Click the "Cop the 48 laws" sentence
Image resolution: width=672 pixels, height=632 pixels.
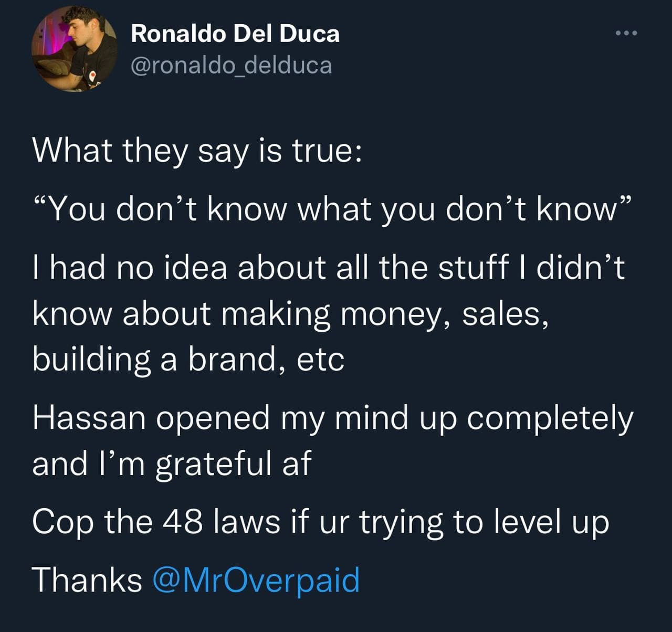[321, 523]
